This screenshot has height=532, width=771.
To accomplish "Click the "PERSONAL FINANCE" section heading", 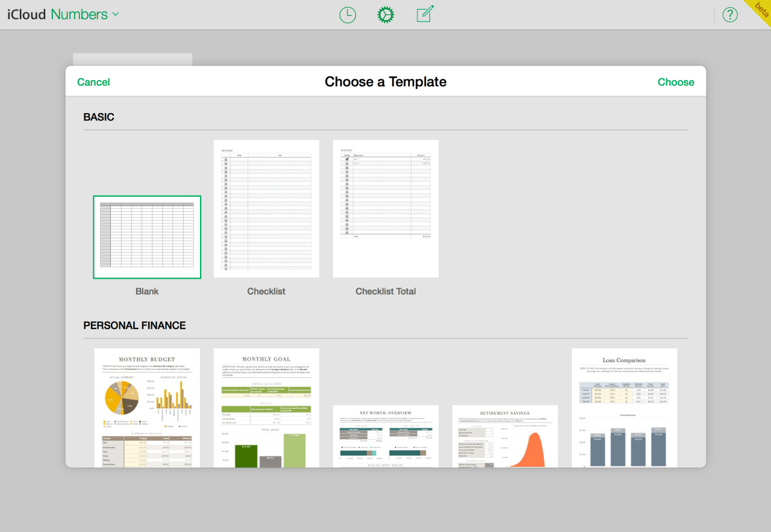I will pyautogui.click(x=134, y=326).
